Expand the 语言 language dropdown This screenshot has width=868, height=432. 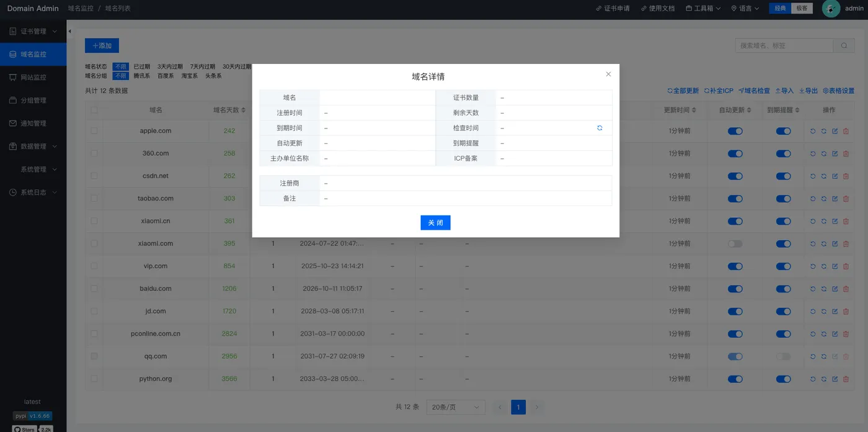(745, 9)
